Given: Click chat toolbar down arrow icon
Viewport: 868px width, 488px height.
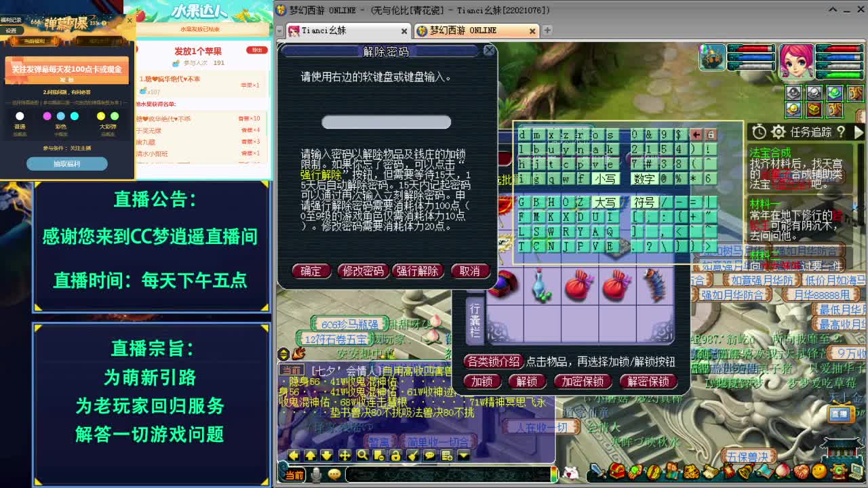Looking at the screenshot, I should point(327,455).
